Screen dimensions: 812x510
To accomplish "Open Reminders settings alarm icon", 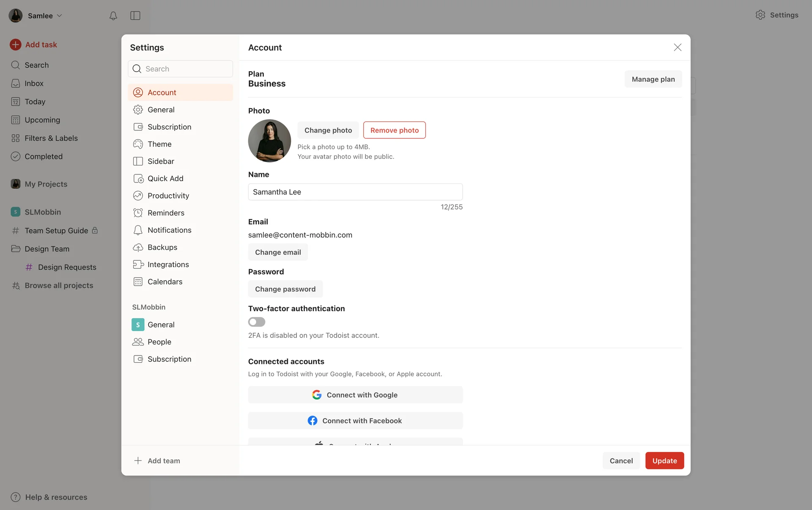I will 138,213.
